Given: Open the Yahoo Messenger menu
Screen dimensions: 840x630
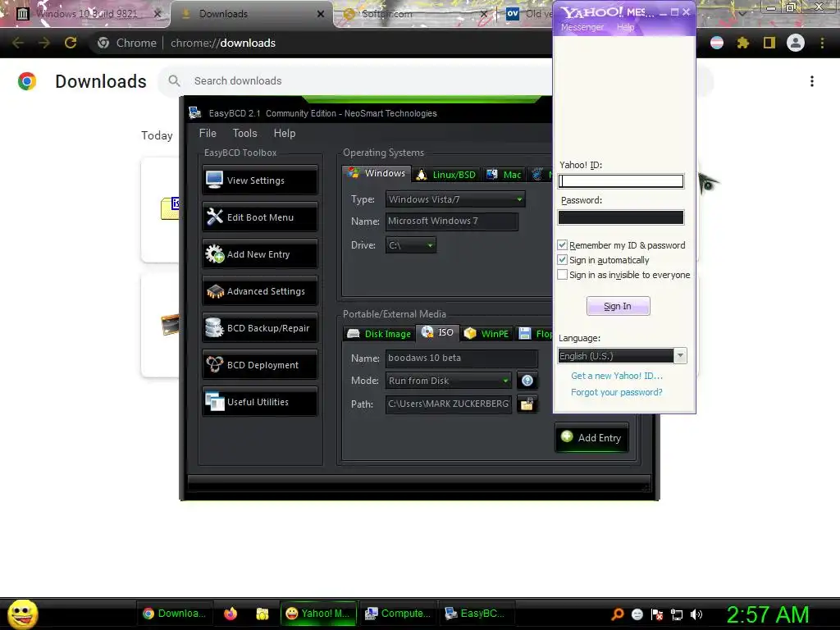Looking at the screenshot, I should coord(582,27).
